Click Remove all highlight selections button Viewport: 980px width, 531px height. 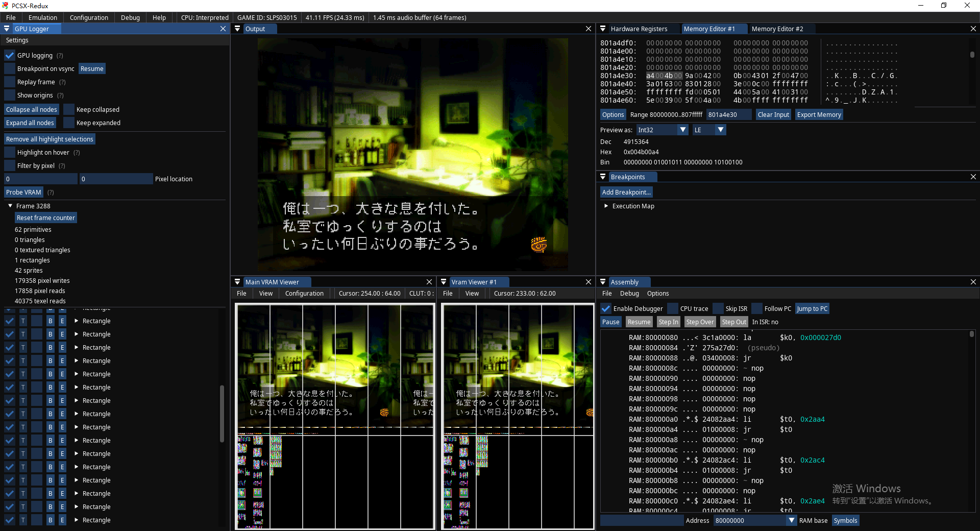50,139
